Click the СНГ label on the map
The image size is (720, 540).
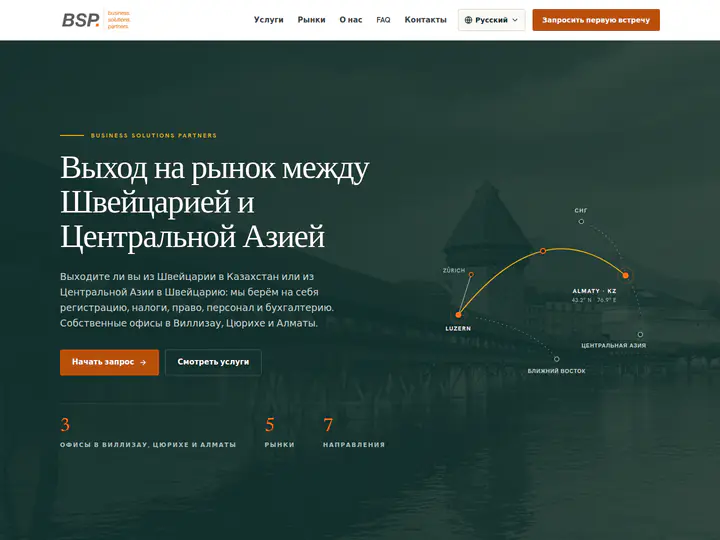pos(581,210)
